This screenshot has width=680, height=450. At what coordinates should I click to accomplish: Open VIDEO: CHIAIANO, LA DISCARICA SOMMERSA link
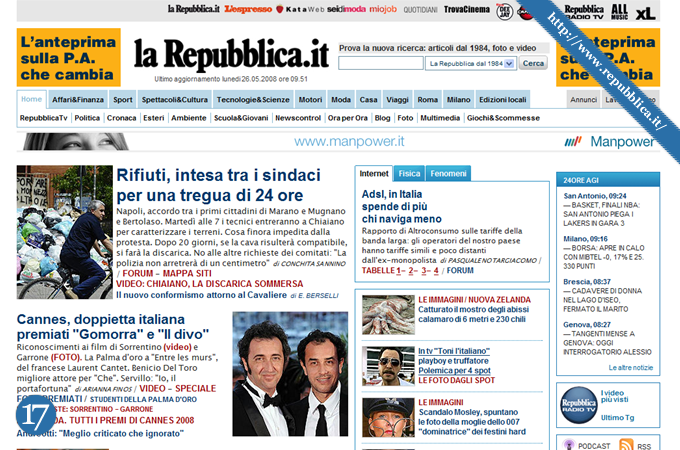209,284
